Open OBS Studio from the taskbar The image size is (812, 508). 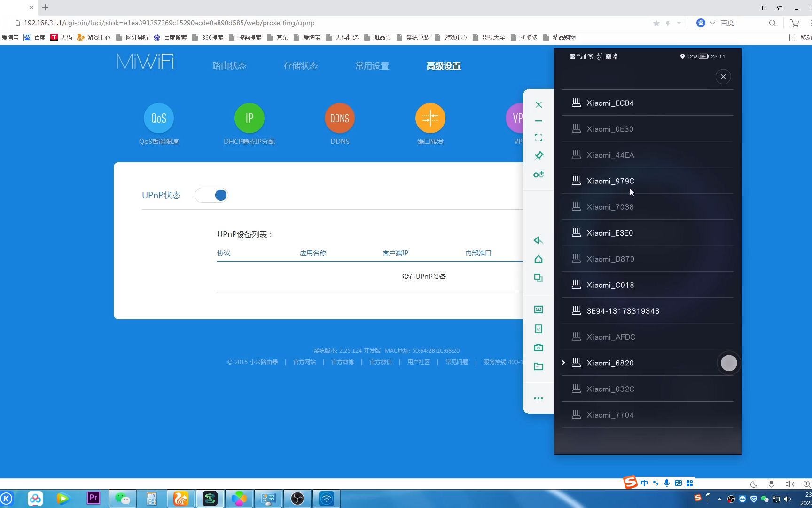[297, 499]
